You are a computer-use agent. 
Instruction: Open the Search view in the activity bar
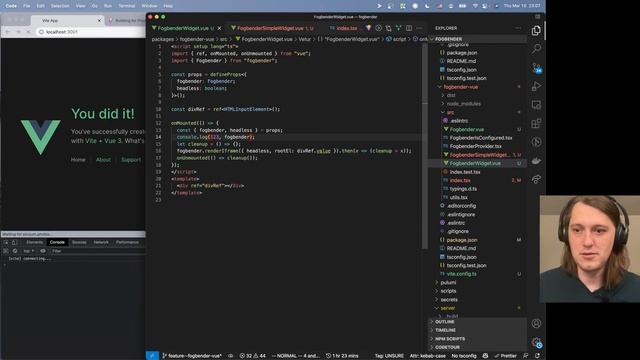[x=536, y=49]
